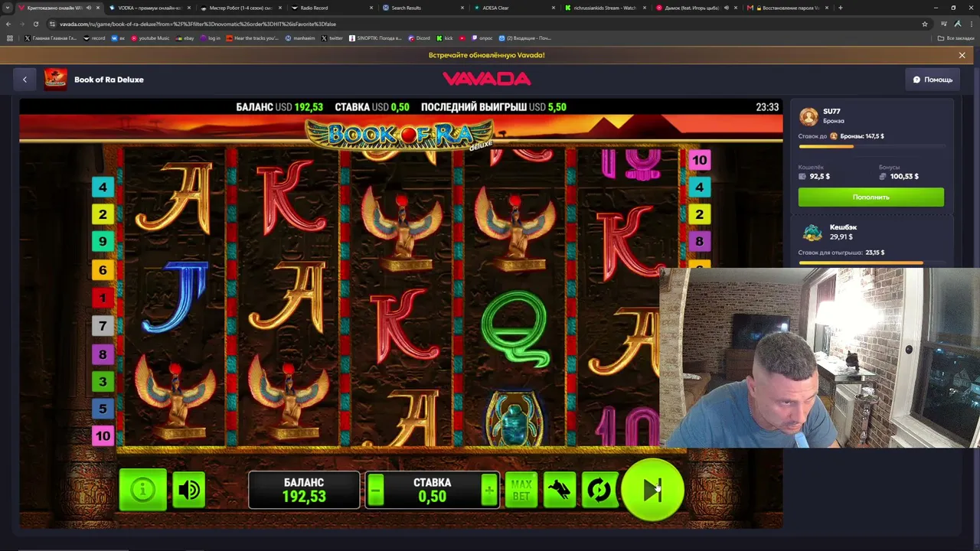Increase the bet with the plus button
This screenshot has height=551, width=980.
[x=489, y=491]
